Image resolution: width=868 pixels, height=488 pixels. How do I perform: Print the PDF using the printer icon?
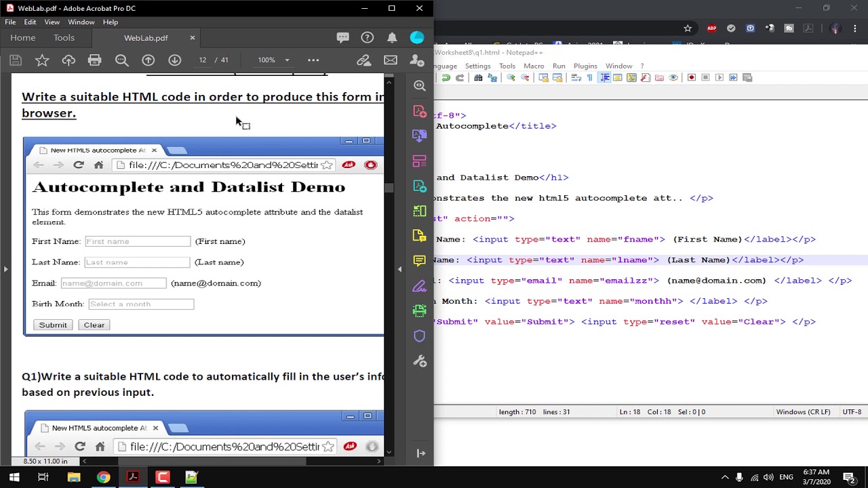coord(95,60)
